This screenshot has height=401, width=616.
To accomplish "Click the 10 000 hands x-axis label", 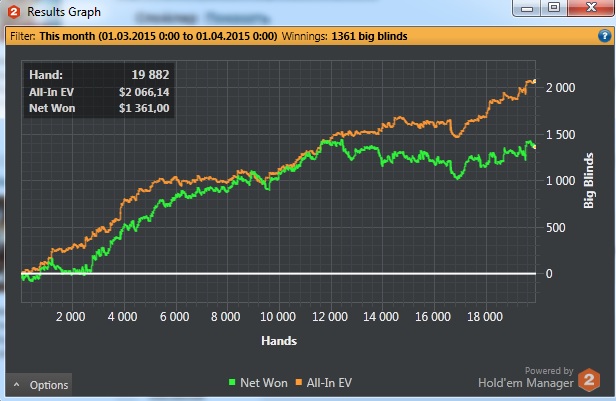I will click(x=278, y=317).
